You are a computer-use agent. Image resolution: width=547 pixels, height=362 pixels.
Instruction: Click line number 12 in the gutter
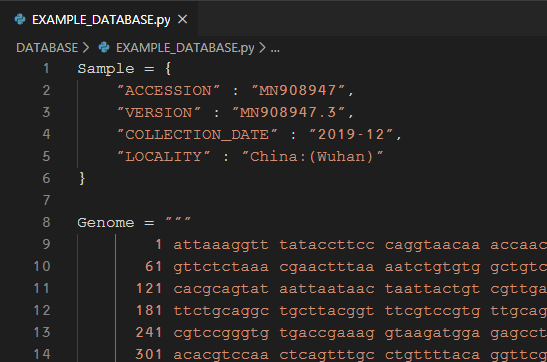click(42, 310)
